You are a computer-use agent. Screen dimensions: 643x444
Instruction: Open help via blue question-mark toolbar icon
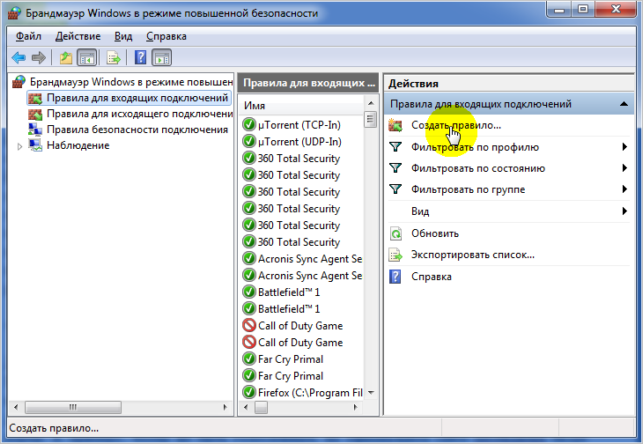tap(140, 57)
